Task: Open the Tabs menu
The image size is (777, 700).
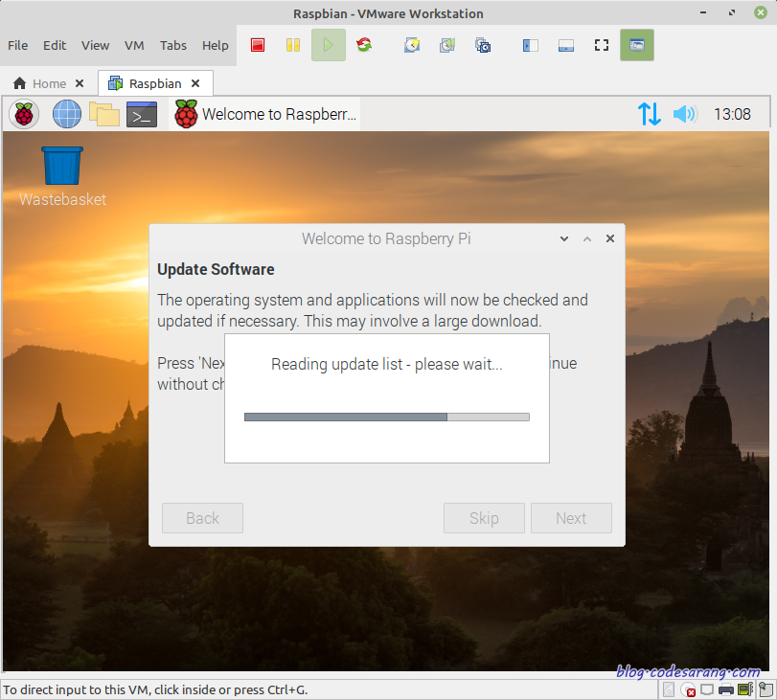Action: (173, 45)
